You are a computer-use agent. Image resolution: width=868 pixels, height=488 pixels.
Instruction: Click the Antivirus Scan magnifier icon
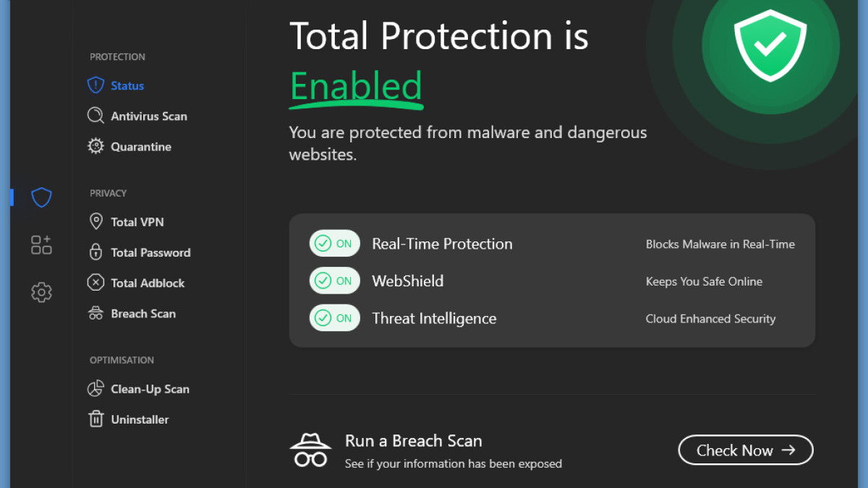95,116
